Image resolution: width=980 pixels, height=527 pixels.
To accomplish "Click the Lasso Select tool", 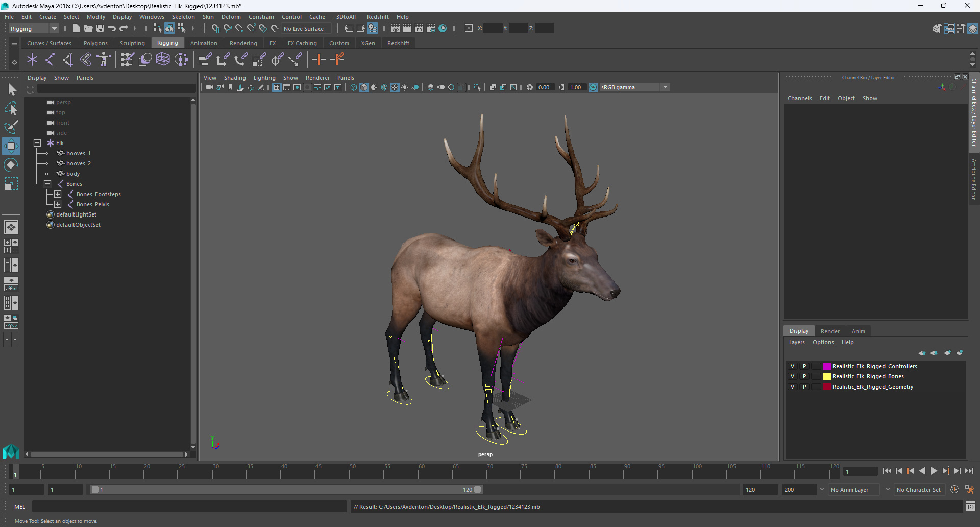I will click(x=11, y=108).
